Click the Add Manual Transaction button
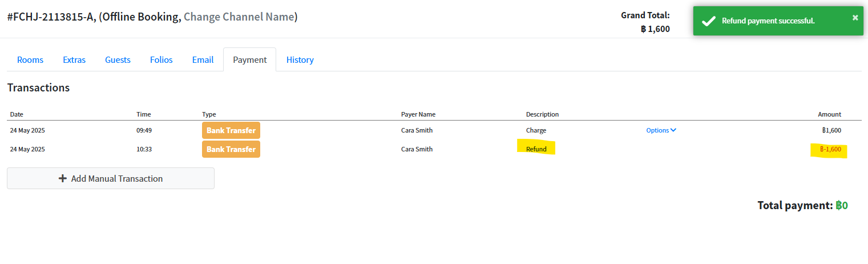 click(x=111, y=178)
